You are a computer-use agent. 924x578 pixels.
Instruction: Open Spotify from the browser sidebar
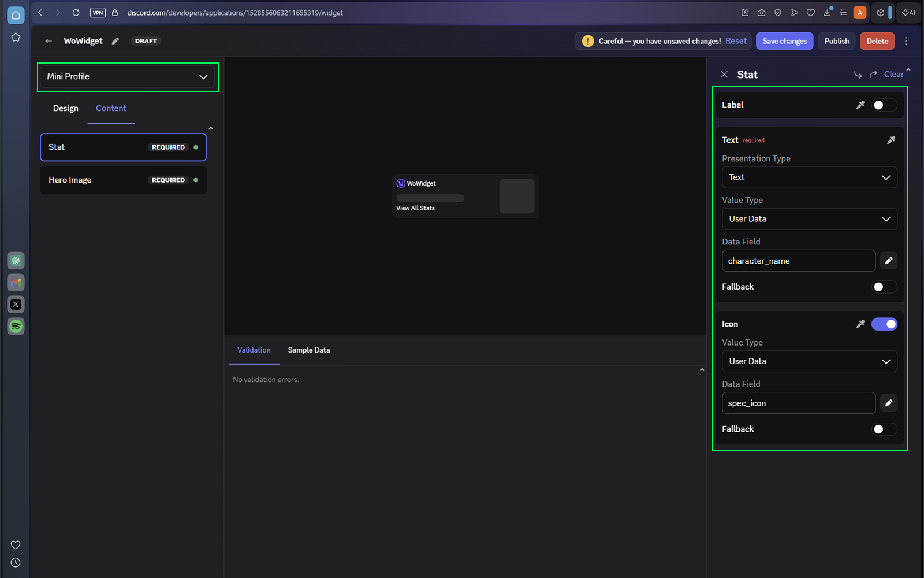16,327
